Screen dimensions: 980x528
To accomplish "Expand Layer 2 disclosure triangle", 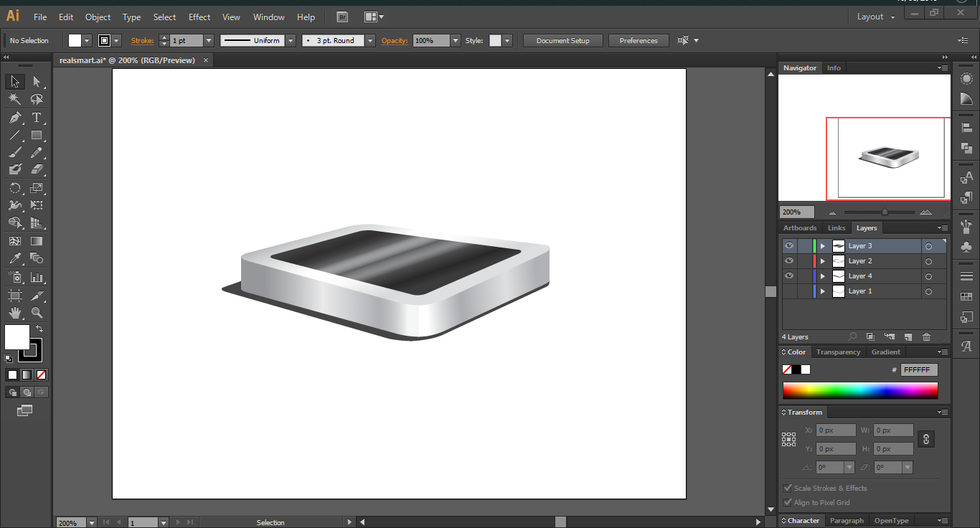I will tap(823, 261).
